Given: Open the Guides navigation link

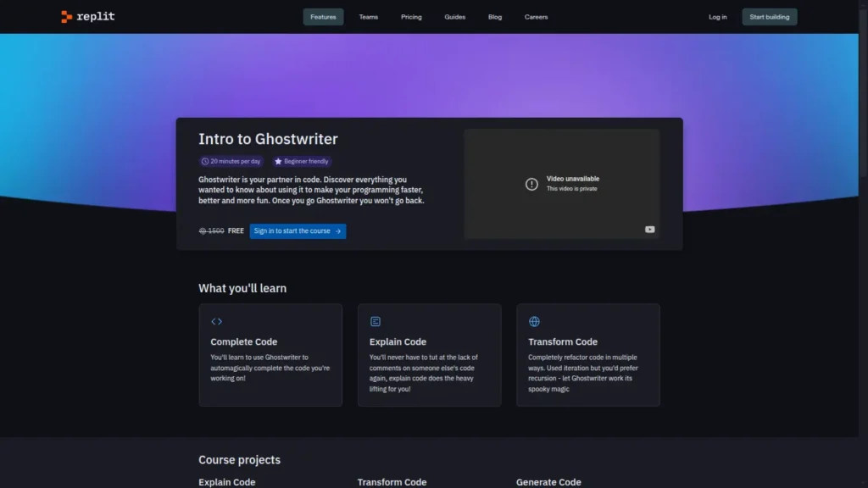Looking at the screenshot, I should (454, 17).
